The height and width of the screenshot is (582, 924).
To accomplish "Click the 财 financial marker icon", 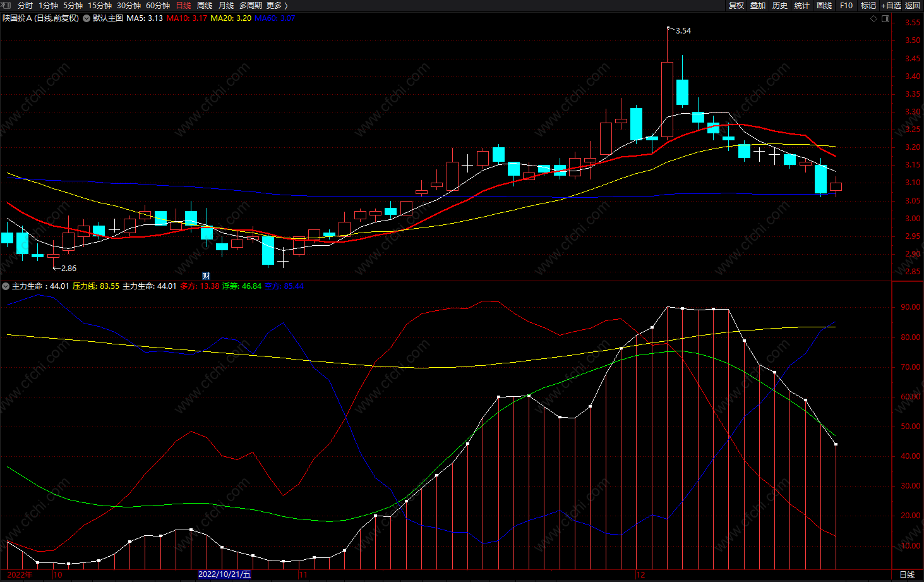I will [x=206, y=276].
